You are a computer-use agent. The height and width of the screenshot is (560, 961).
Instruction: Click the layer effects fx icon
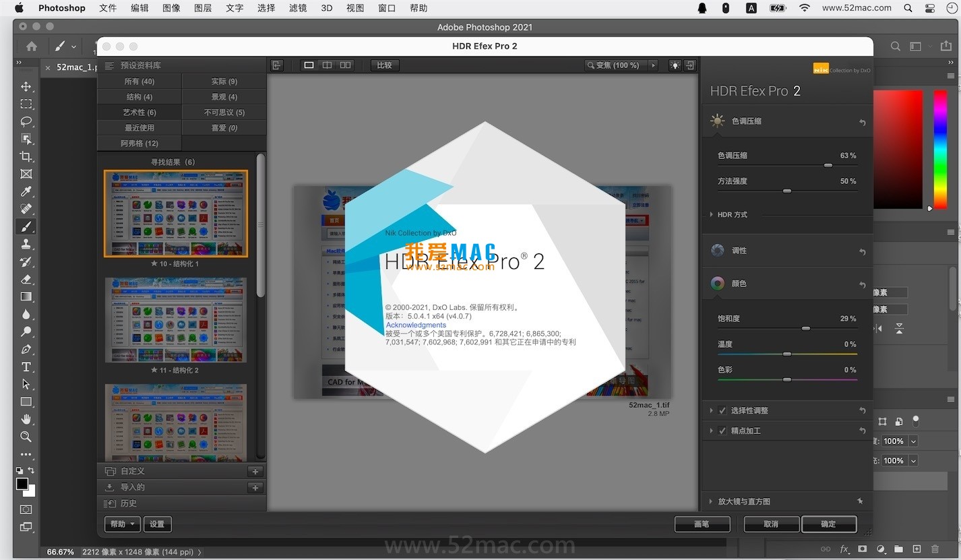pyautogui.click(x=844, y=549)
